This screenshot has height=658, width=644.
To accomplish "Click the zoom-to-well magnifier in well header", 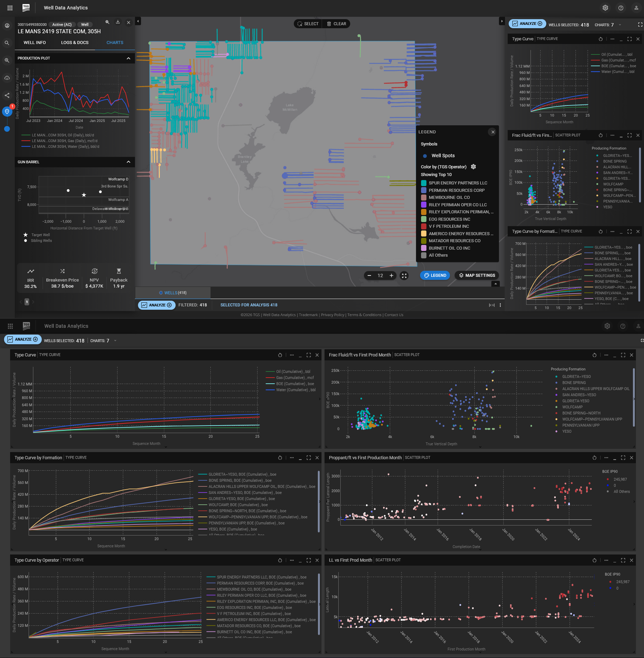I will [x=107, y=22].
